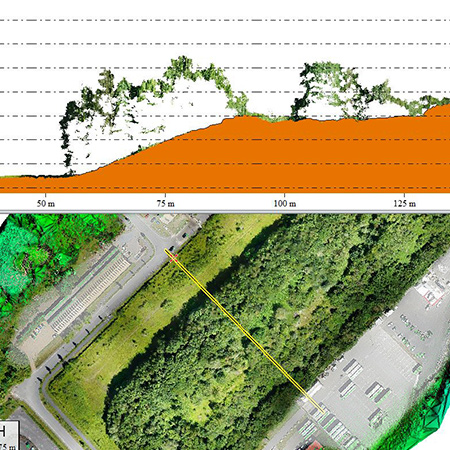Select the splitter between profile and map
This screenshot has width=450, height=450.
225,212
